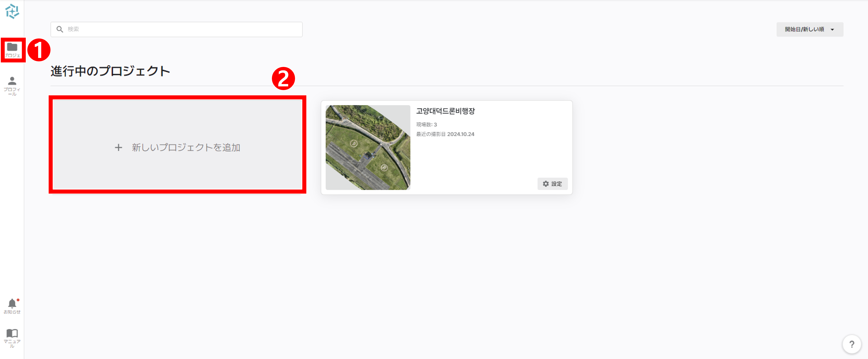Click the 進行中のプロジェクト heading
Viewport: 868px width, 359px height.
(x=110, y=71)
